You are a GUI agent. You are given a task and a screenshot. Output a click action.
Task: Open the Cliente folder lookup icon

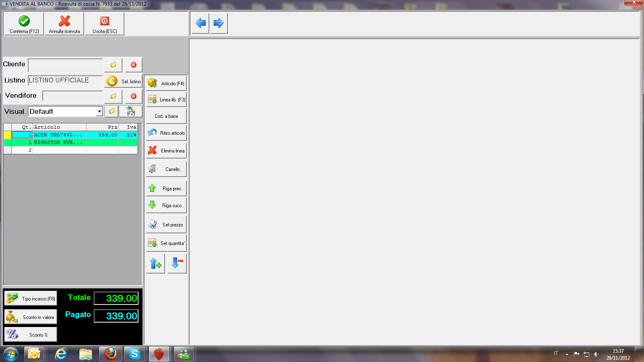tap(113, 65)
